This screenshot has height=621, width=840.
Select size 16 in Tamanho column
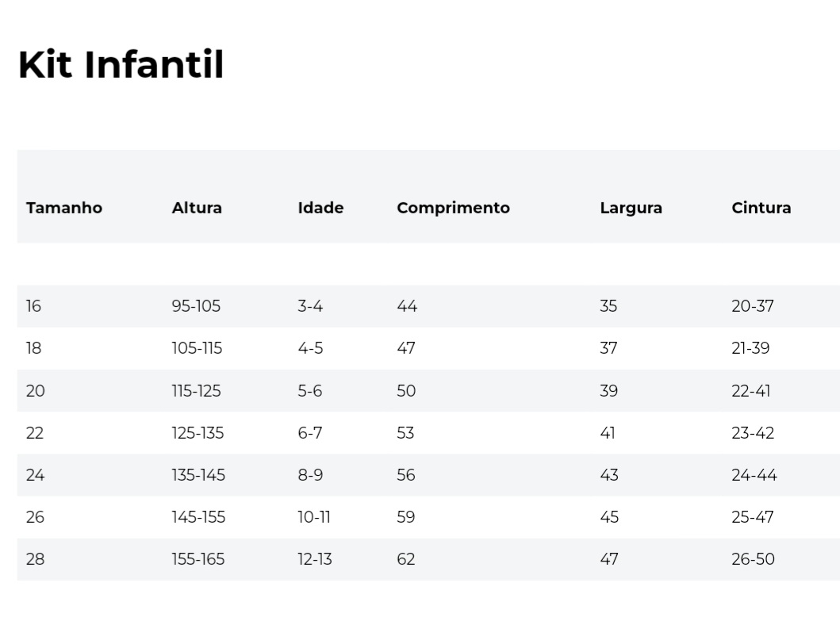[33, 306]
